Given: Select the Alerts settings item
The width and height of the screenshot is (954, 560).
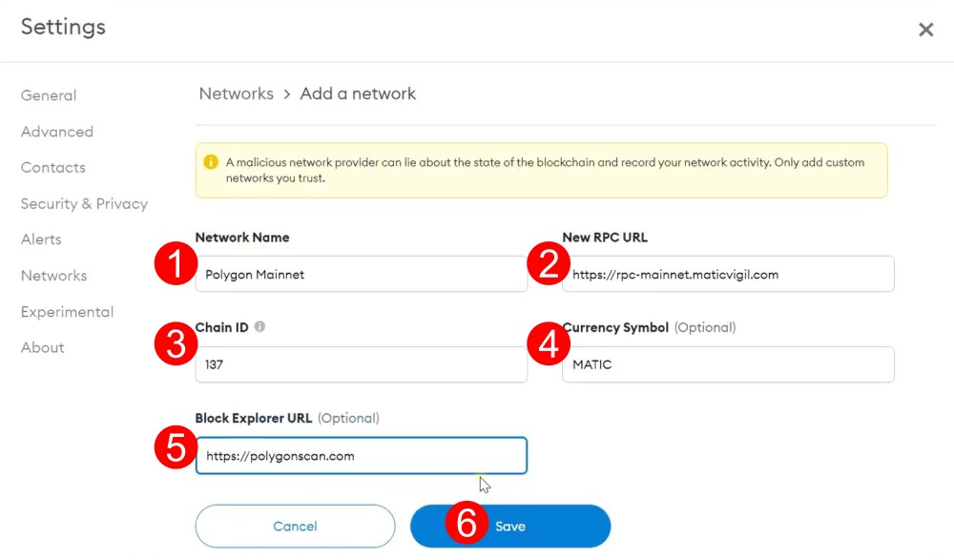Looking at the screenshot, I should (41, 239).
